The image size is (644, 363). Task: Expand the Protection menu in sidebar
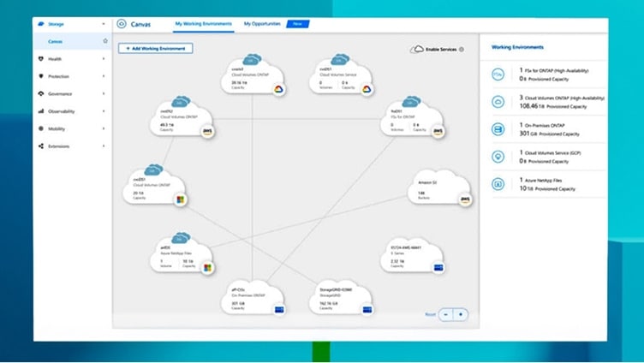[x=104, y=76]
